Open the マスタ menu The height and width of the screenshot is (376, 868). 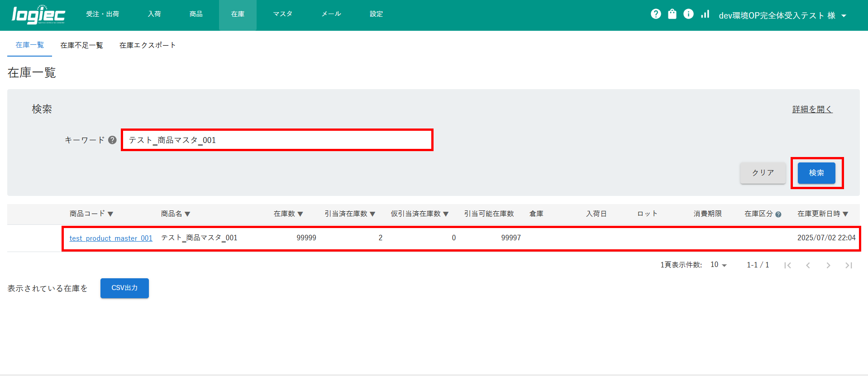click(x=283, y=14)
